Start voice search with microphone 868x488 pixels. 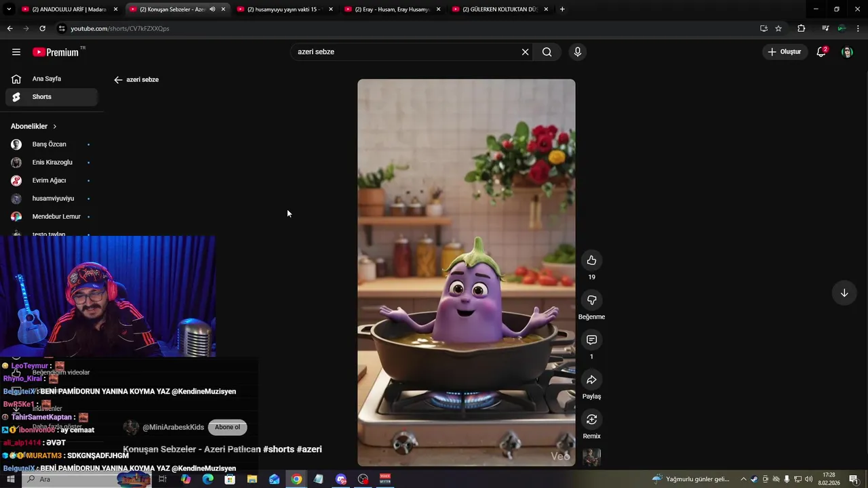[x=577, y=52]
